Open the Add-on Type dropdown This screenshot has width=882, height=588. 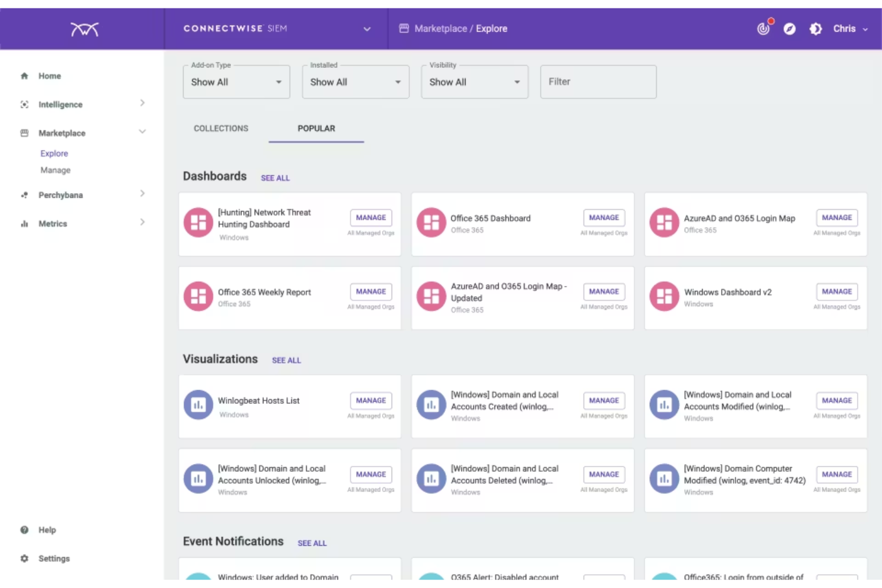tap(237, 82)
